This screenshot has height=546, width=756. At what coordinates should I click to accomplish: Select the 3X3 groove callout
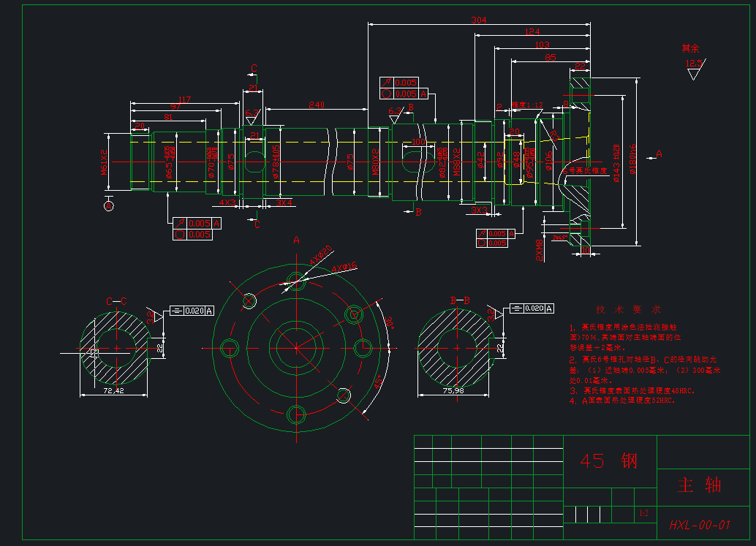[x=479, y=210]
